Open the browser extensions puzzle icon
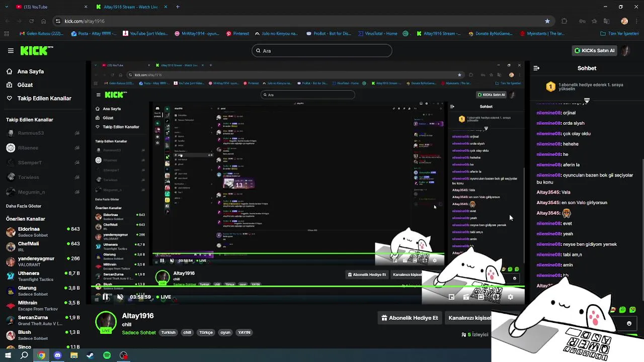The image size is (644, 362). pos(564,21)
